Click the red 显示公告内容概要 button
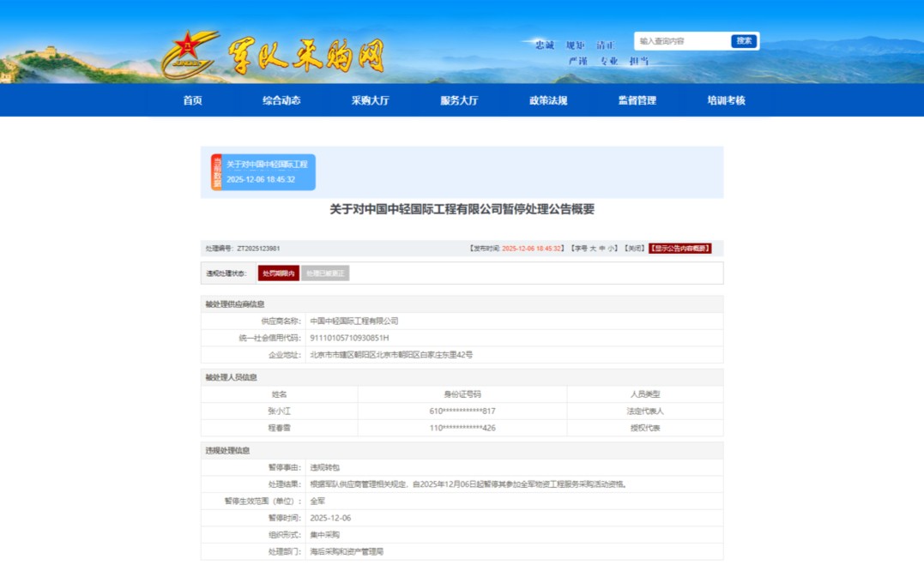The width and height of the screenshot is (924, 583). click(680, 249)
